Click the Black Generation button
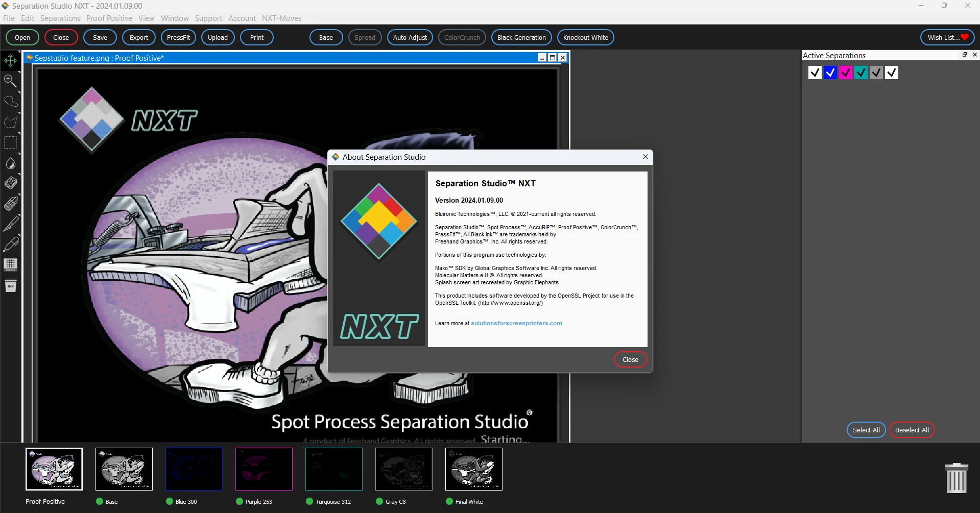This screenshot has height=513, width=980. [x=521, y=37]
